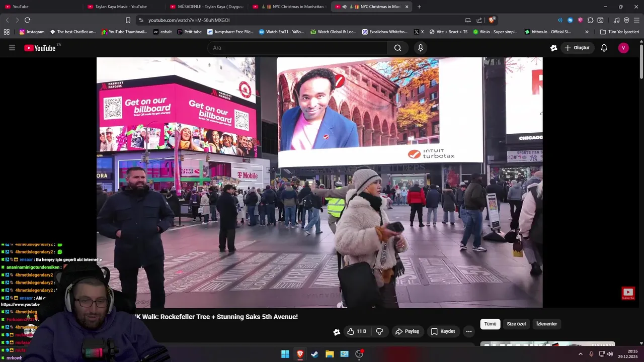
Task: Click the YouTube search magnifier button
Action: [398, 48]
